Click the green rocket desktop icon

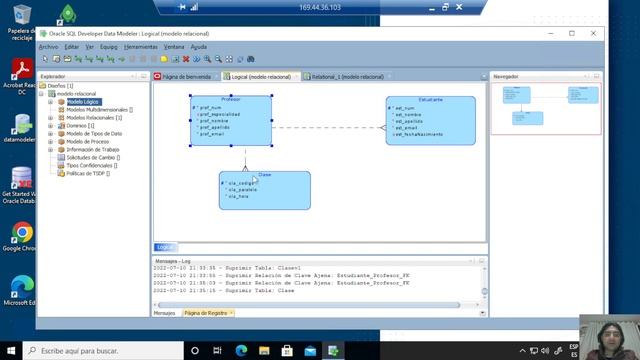[68, 15]
